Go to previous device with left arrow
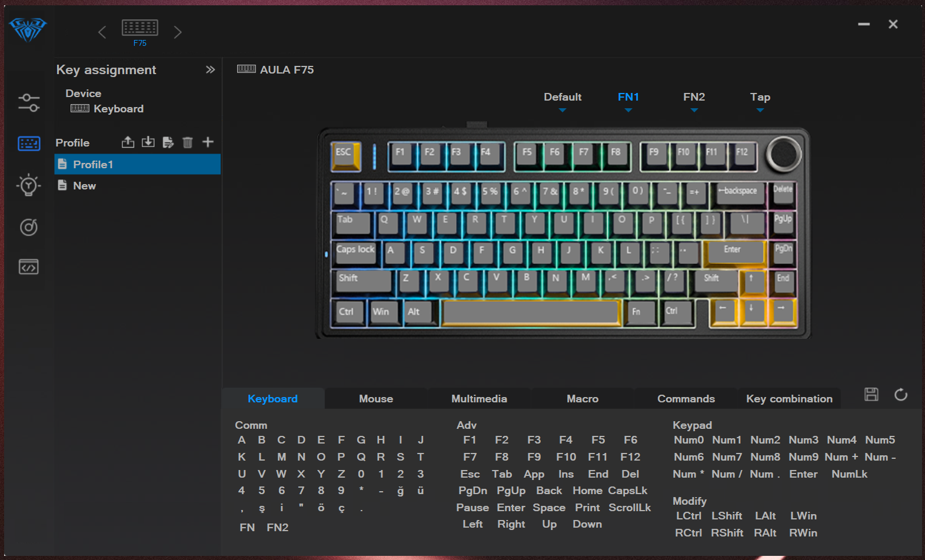Screen dimensions: 925x560 102,32
